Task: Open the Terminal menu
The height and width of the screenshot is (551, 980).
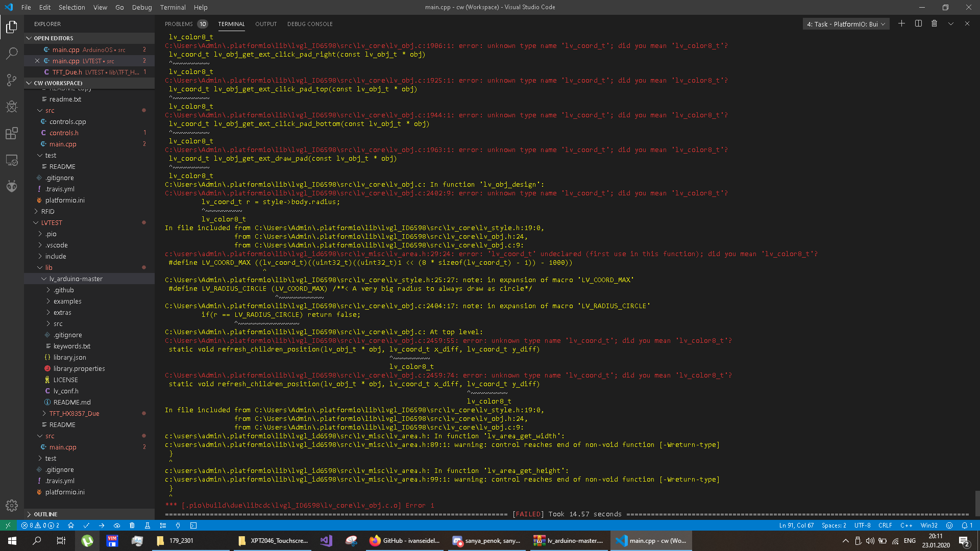Action: click(173, 7)
